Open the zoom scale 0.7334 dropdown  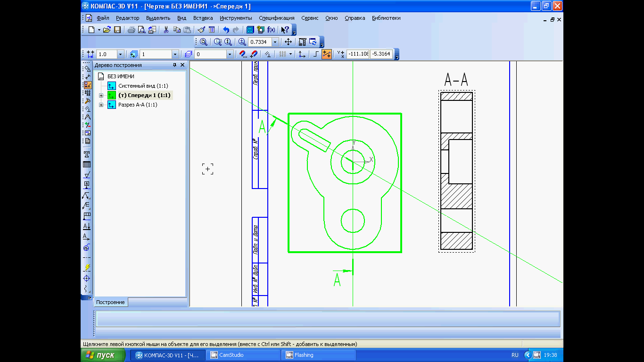[275, 42]
